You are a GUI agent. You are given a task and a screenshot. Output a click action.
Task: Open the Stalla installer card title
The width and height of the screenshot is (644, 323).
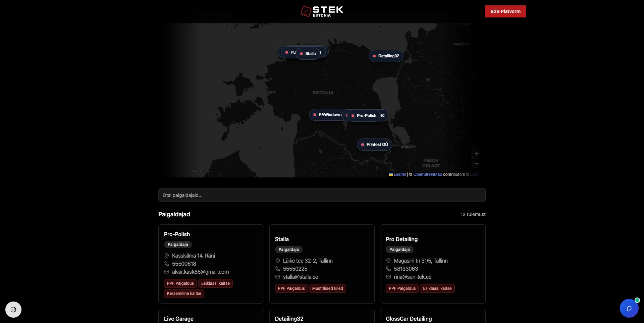coord(282,239)
